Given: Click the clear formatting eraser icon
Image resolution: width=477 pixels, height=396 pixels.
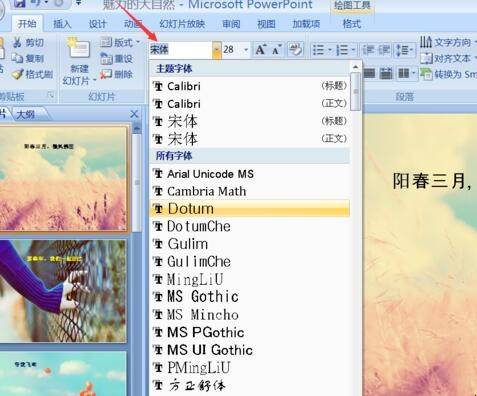Looking at the screenshot, I should click(295, 50).
